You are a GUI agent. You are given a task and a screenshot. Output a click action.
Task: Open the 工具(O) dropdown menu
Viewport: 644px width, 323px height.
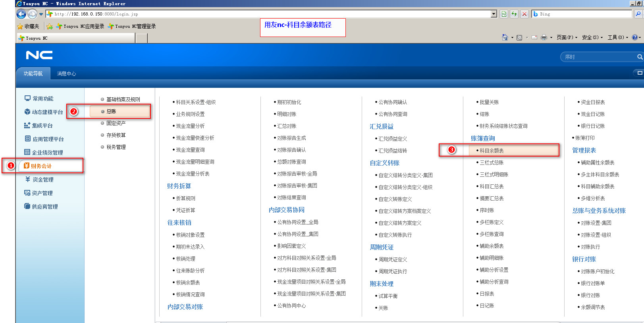point(617,37)
